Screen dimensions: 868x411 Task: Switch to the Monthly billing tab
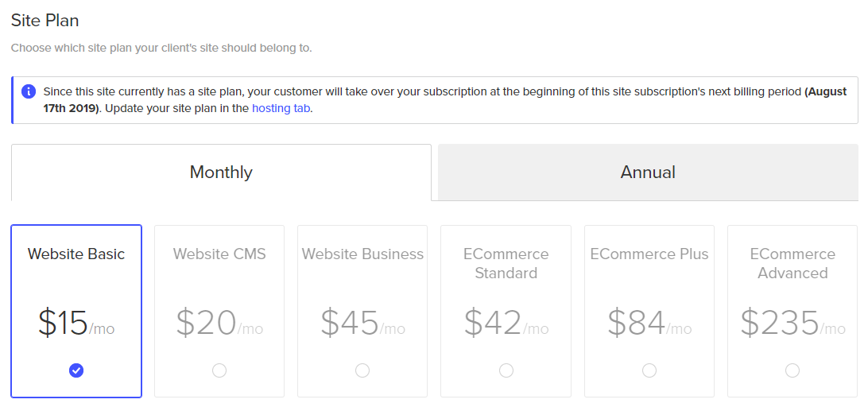coord(221,173)
